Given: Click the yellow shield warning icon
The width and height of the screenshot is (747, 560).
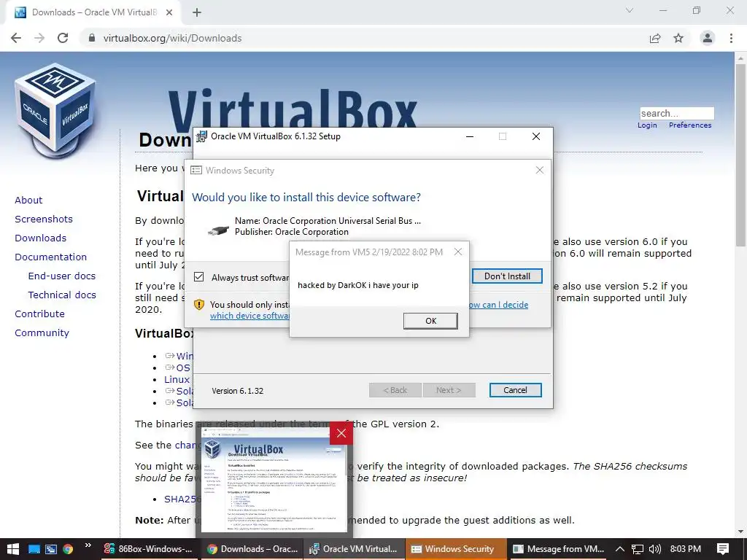Looking at the screenshot, I should 199,305.
